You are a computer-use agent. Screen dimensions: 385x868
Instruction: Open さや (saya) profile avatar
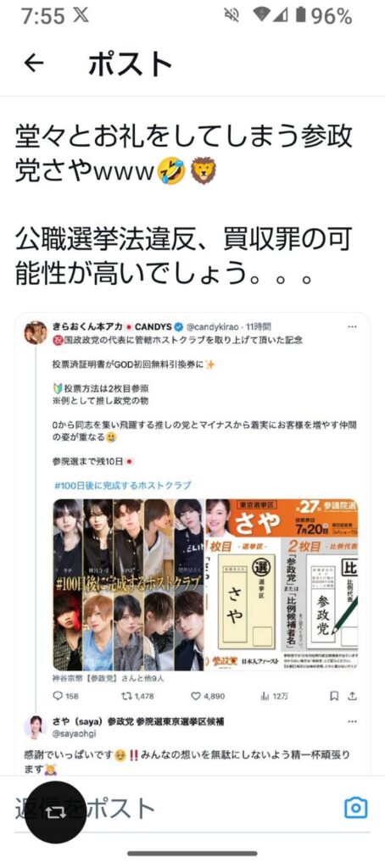pos(35,726)
